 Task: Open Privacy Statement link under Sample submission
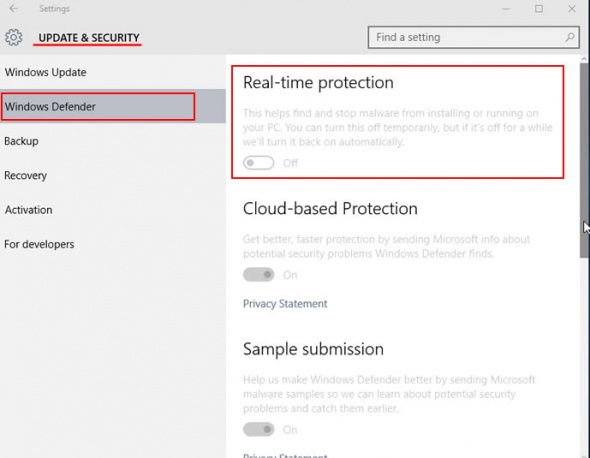285,455
